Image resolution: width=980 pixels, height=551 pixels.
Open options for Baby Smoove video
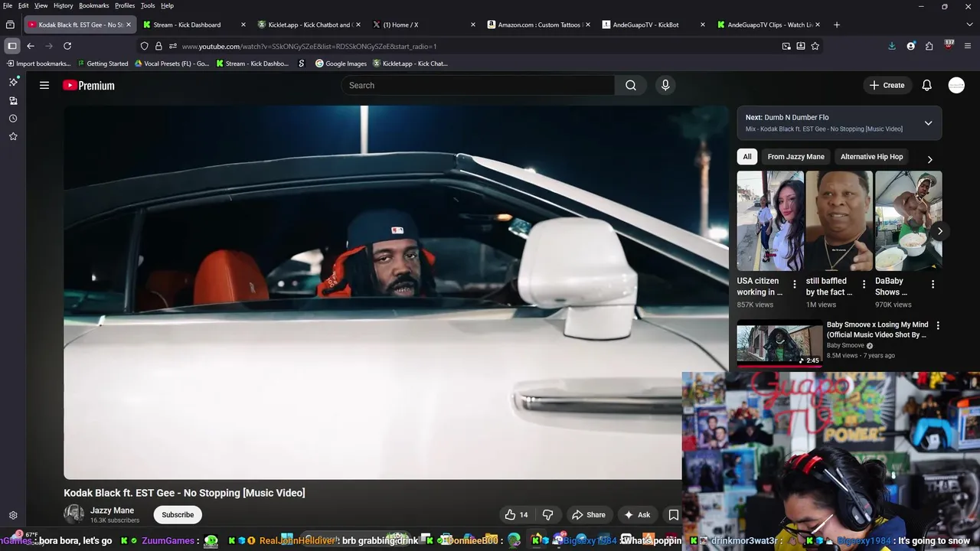[x=938, y=325]
